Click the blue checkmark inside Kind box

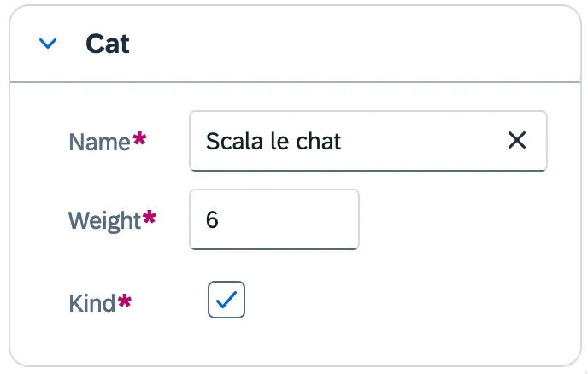tap(226, 300)
